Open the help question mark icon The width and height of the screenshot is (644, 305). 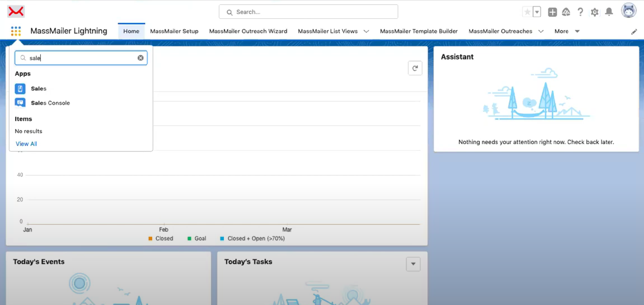click(x=580, y=12)
